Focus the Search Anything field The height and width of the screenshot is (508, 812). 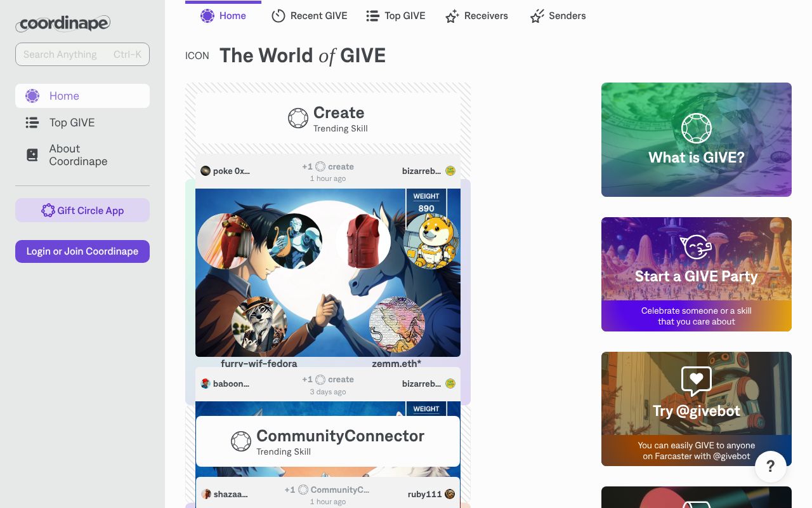(82, 55)
